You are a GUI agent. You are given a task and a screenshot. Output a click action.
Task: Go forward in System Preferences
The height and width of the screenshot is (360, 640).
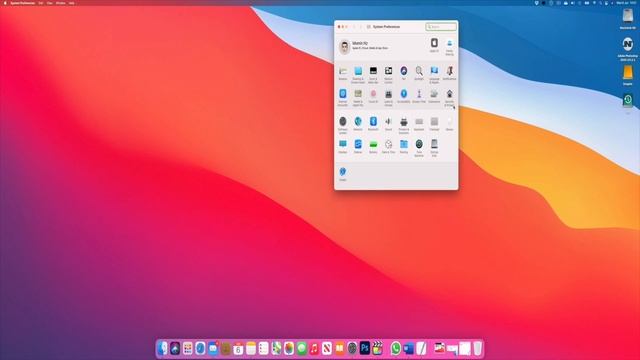click(x=361, y=27)
